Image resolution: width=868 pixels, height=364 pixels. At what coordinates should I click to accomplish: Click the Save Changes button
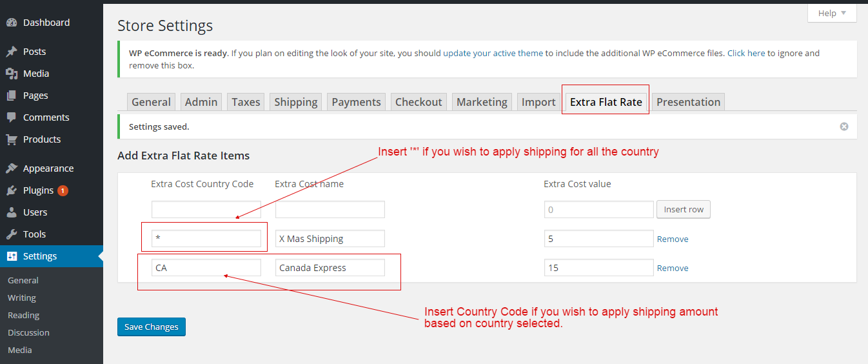(152, 327)
